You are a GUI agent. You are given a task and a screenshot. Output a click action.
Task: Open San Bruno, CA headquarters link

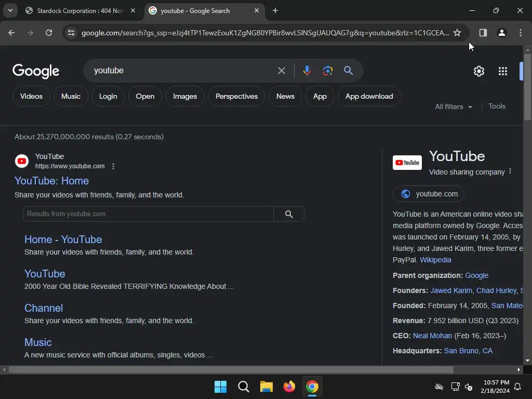468,351
